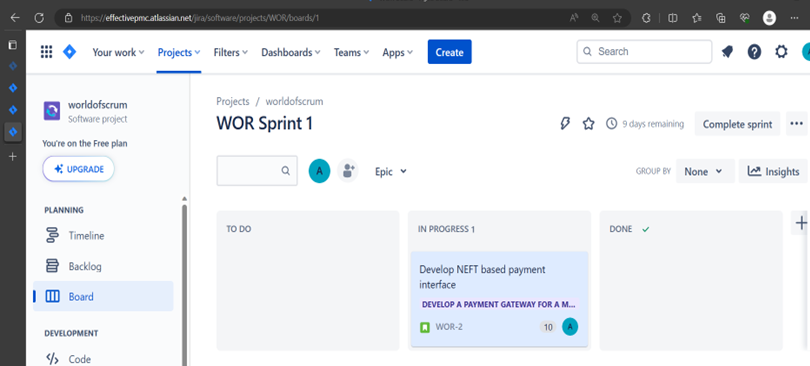Click the IN PROGRESS 1 column header
Image resolution: width=810 pixels, height=366 pixels.
pyautogui.click(x=446, y=229)
